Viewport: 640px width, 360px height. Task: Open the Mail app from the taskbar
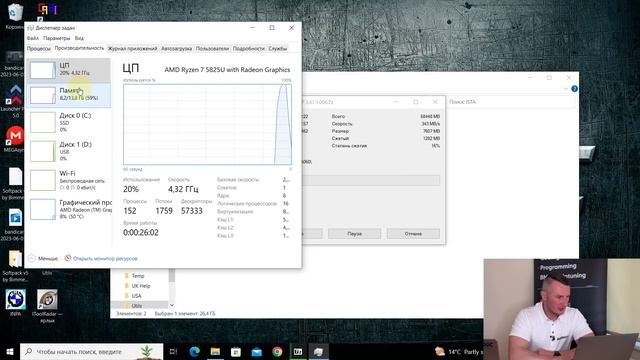pos(256,351)
